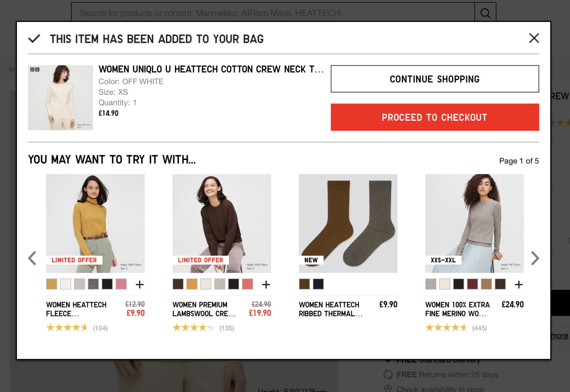Select the mustard yellow swatch under the turtleneck

point(51,284)
